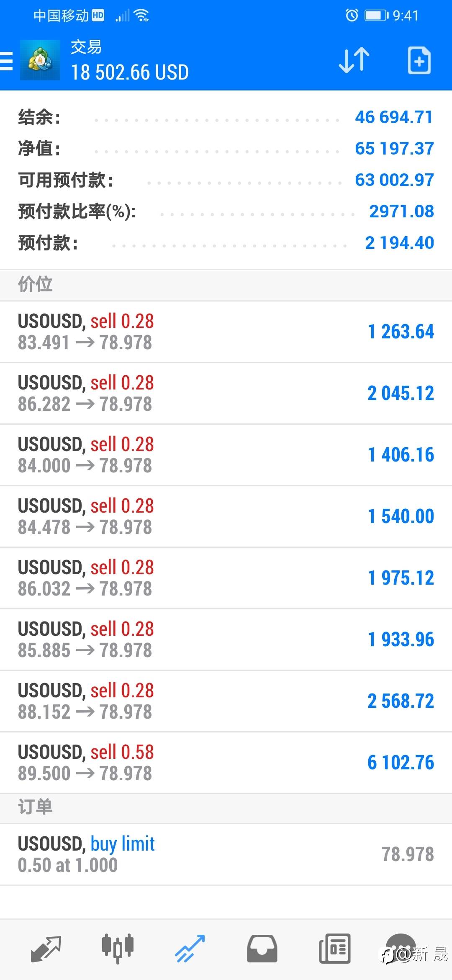The image size is (452, 980).
Task: Open the News tab icon
Action: click(x=334, y=949)
